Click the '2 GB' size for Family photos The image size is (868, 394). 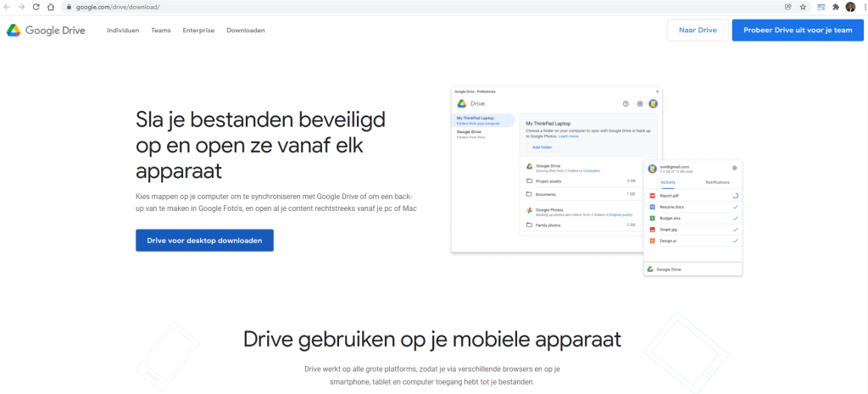631,225
